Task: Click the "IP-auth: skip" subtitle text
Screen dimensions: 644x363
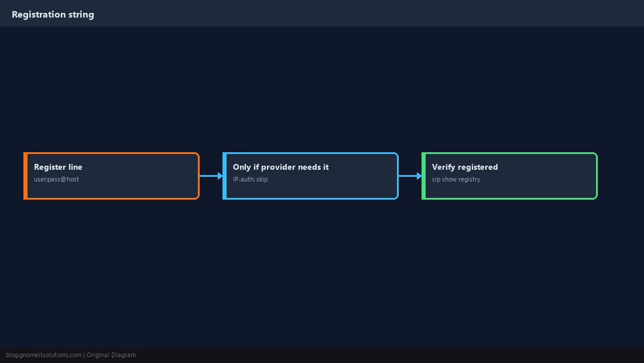Action: pyautogui.click(x=250, y=179)
